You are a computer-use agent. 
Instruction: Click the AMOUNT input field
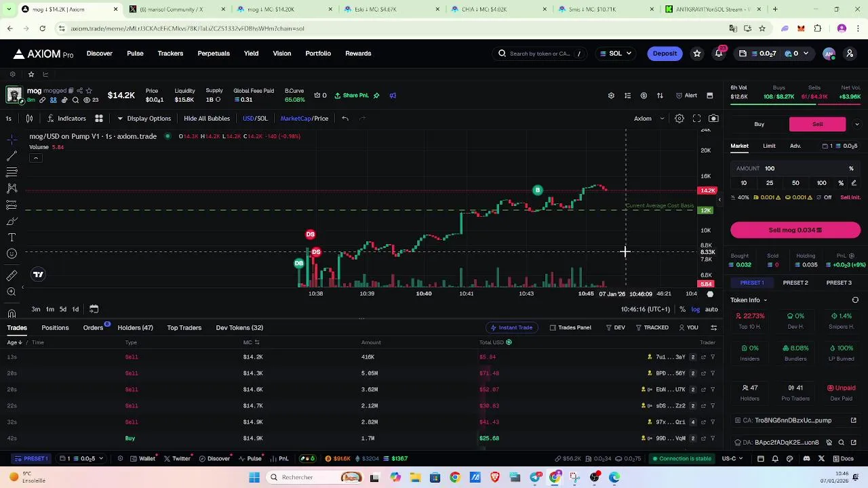(x=795, y=169)
